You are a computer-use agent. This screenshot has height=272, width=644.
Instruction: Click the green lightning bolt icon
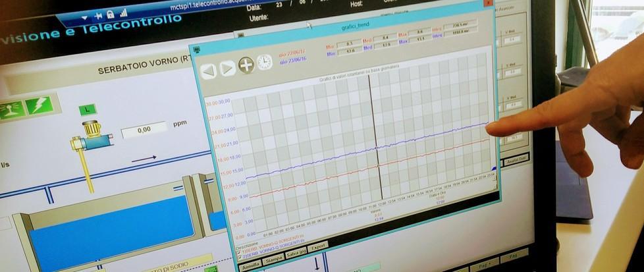pos(40,105)
